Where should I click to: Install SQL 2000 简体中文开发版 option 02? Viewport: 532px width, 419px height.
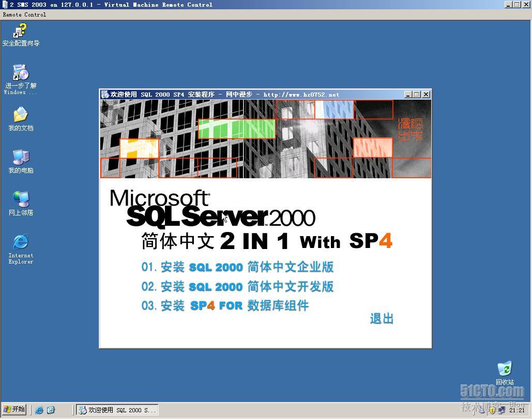(x=237, y=287)
